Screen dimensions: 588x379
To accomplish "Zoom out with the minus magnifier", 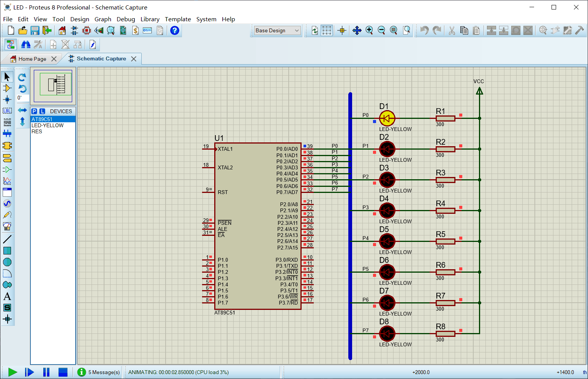I will (381, 30).
